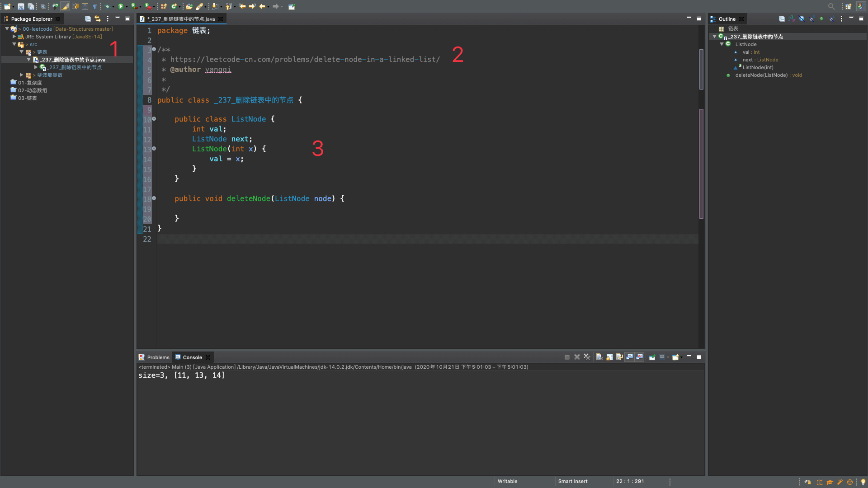This screenshot has width=868, height=488.
Task: Close the _237_删除链表中的节点.java editor tab
Action: tap(221, 19)
